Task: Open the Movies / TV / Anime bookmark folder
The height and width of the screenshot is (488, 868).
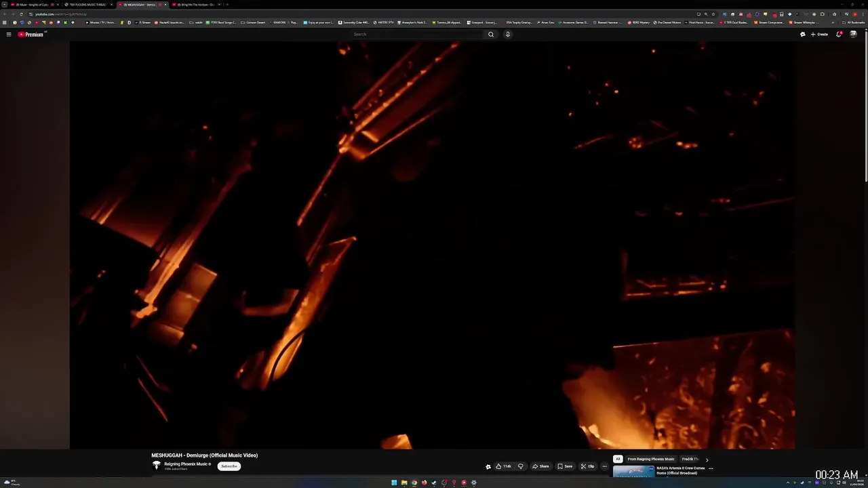Action: point(100,22)
